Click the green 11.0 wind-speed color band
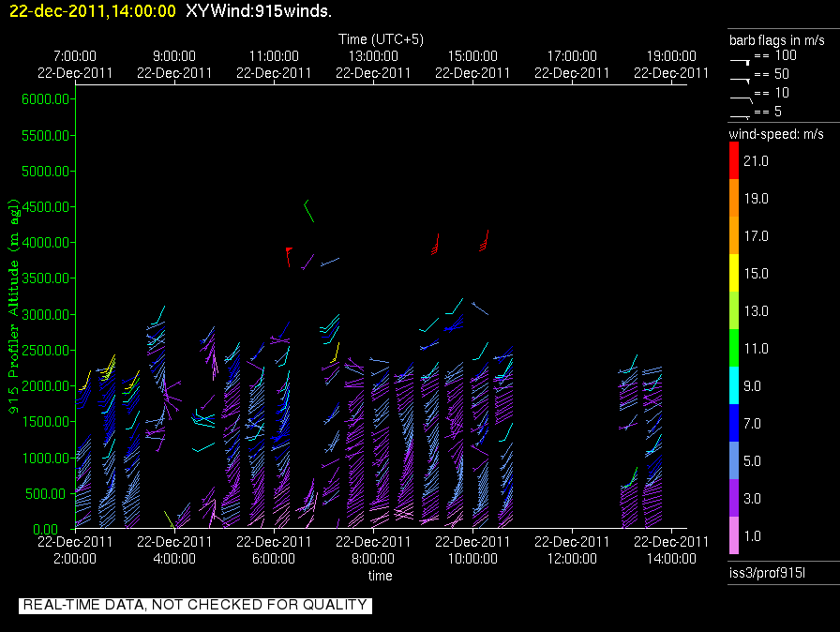The width and height of the screenshot is (840, 632). [x=734, y=348]
